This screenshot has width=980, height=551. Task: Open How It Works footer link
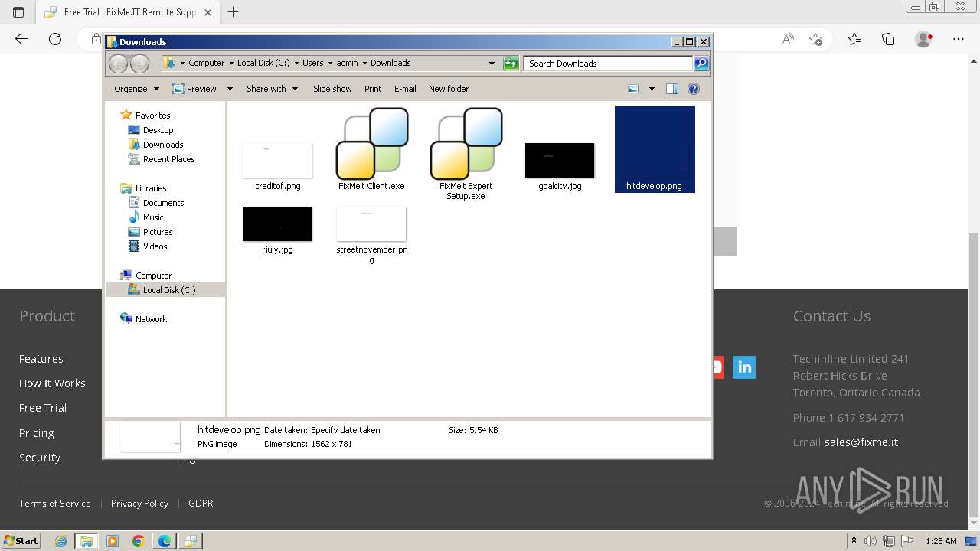52,383
